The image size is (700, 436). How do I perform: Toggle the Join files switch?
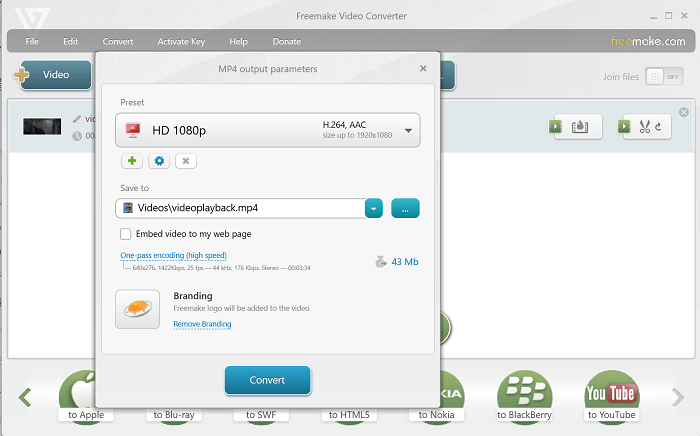coord(664,77)
